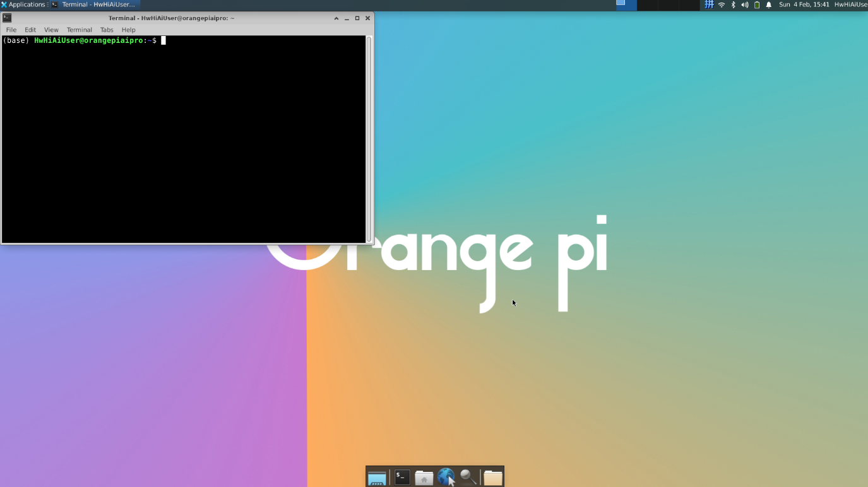The image size is (868, 487).
Task: Click the Terminal task button in the panel
Action: coord(93,4)
